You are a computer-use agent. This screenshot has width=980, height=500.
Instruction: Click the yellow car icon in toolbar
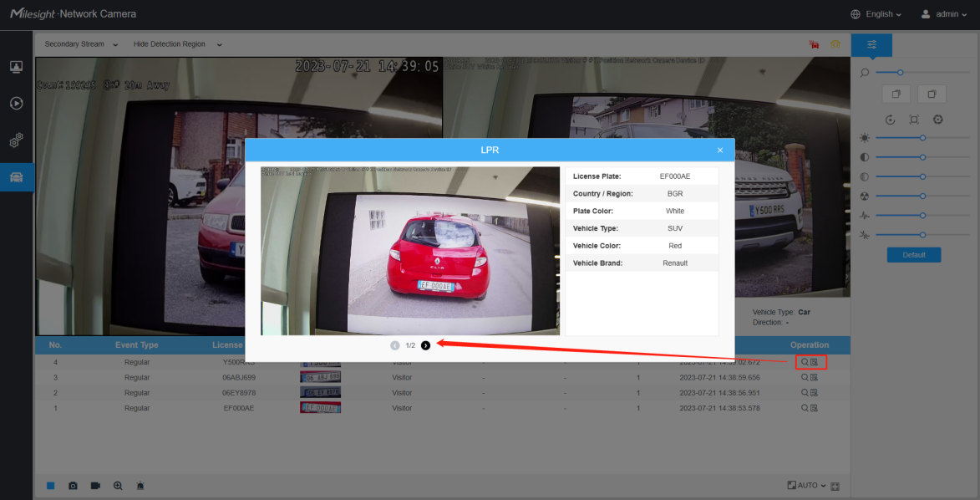835,44
